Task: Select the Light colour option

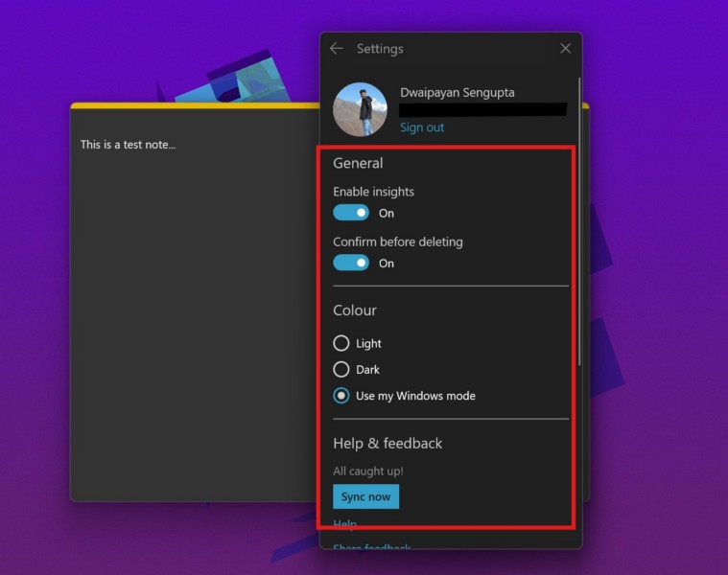Action: tap(341, 343)
